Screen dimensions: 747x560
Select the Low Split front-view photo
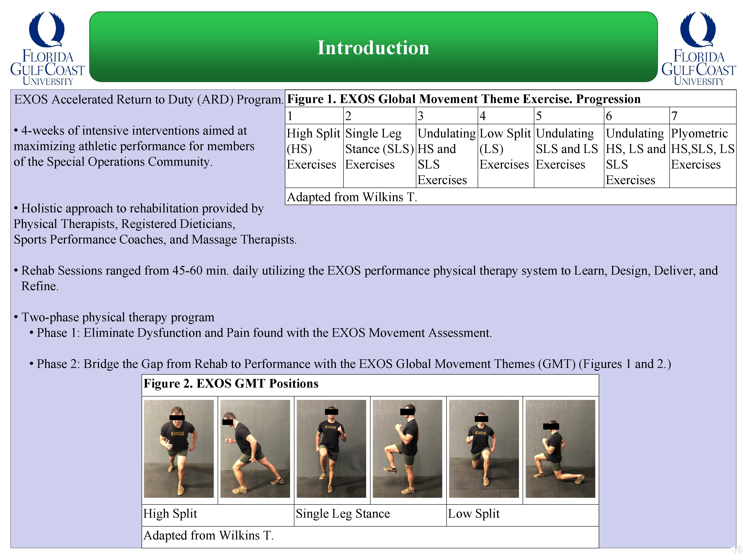pos(484,449)
